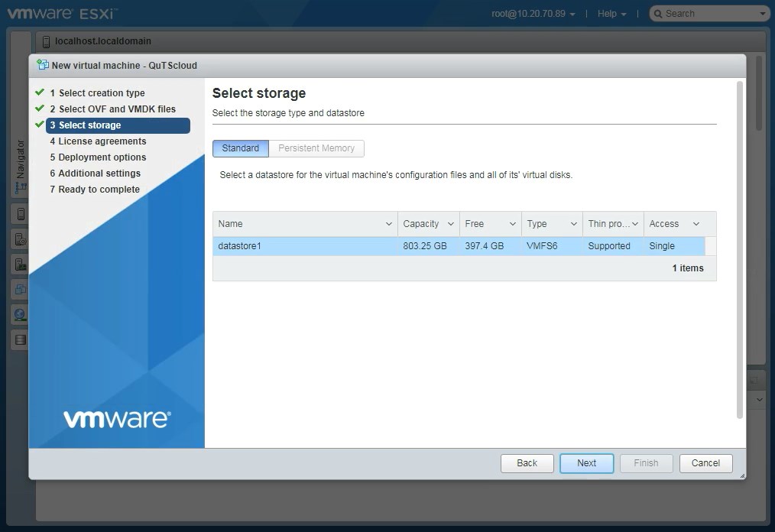The height and width of the screenshot is (532, 775).
Task: Click the 803.25 GB capacity value
Action: coord(425,246)
